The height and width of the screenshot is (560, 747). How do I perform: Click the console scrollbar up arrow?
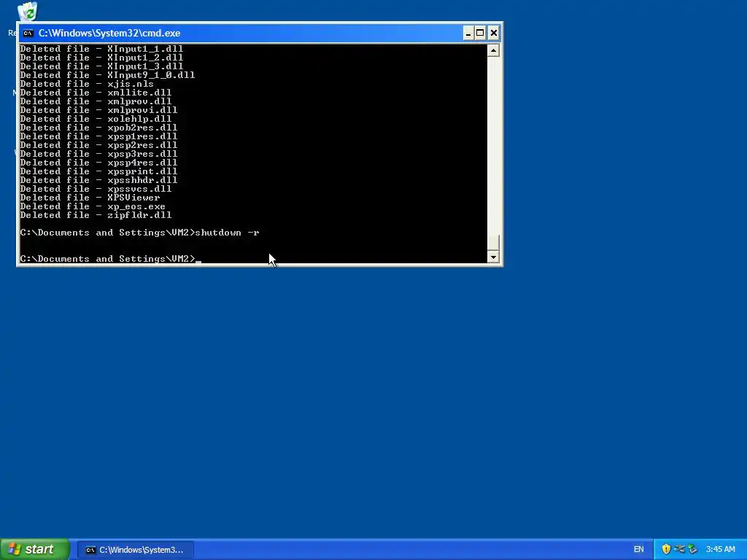[x=493, y=50]
